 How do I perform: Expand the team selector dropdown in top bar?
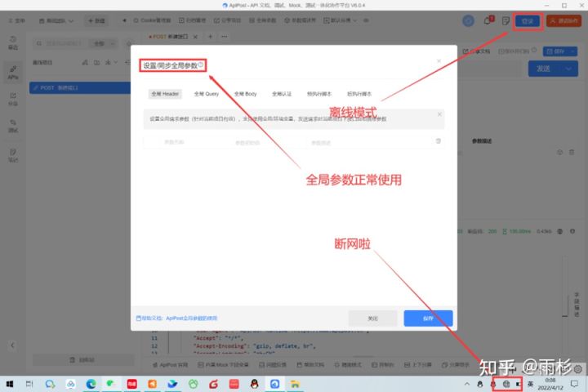click(x=56, y=20)
